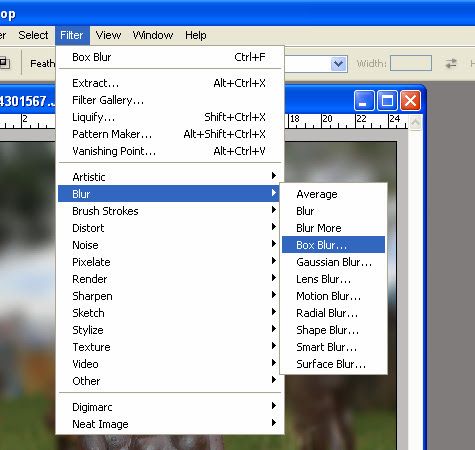This screenshot has width=475, height=450.
Task: Close the open Filter menu
Action: point(72,35)
